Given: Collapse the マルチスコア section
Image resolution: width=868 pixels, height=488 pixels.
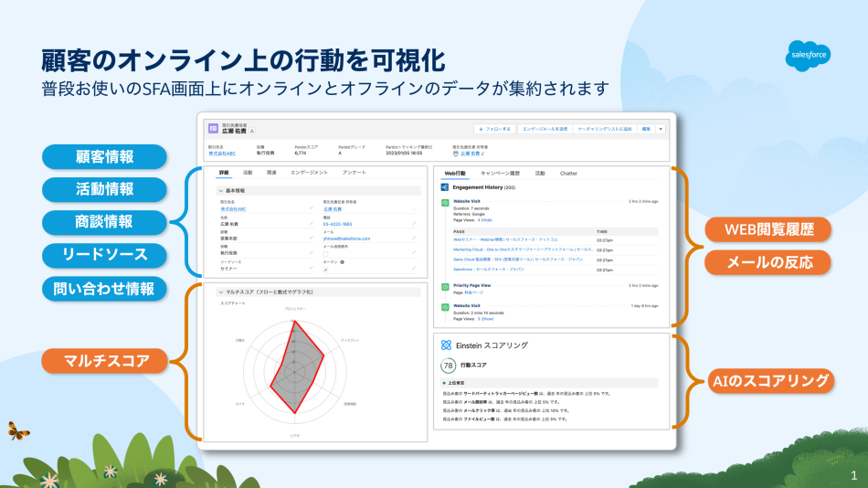Looking at the screenshot, I should tap(220, 292).
